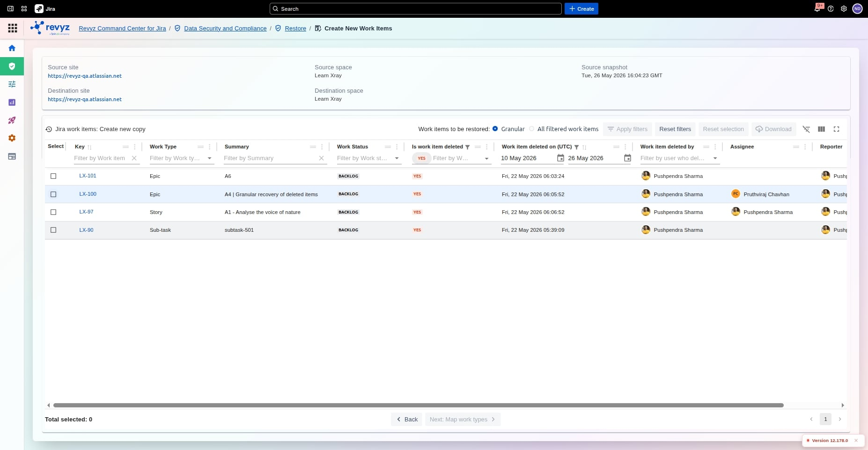Select the LX-97 row checkbox

click(x=53, y=212)
